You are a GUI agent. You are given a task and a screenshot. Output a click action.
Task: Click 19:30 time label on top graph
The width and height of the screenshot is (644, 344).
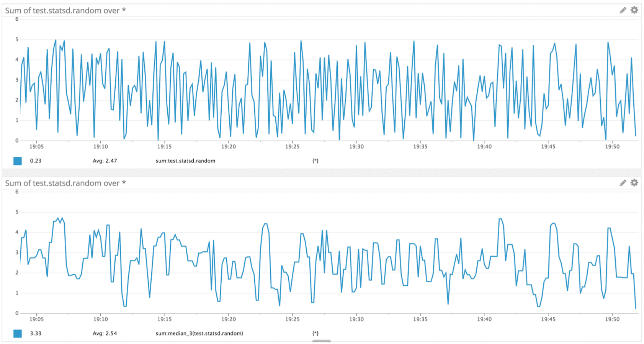(x=356, y=147)
